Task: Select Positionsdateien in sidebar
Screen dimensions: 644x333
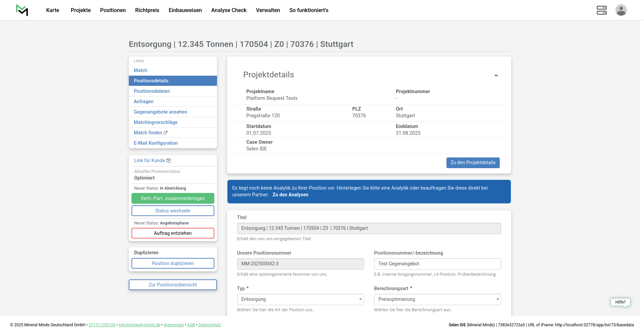Action: (x=152, y=91)
